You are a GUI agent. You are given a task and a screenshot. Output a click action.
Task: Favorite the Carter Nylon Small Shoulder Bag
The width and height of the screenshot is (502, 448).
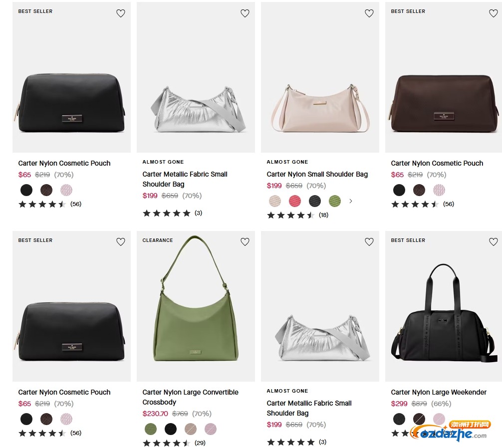pyautogui.click(x=369, y=13)
